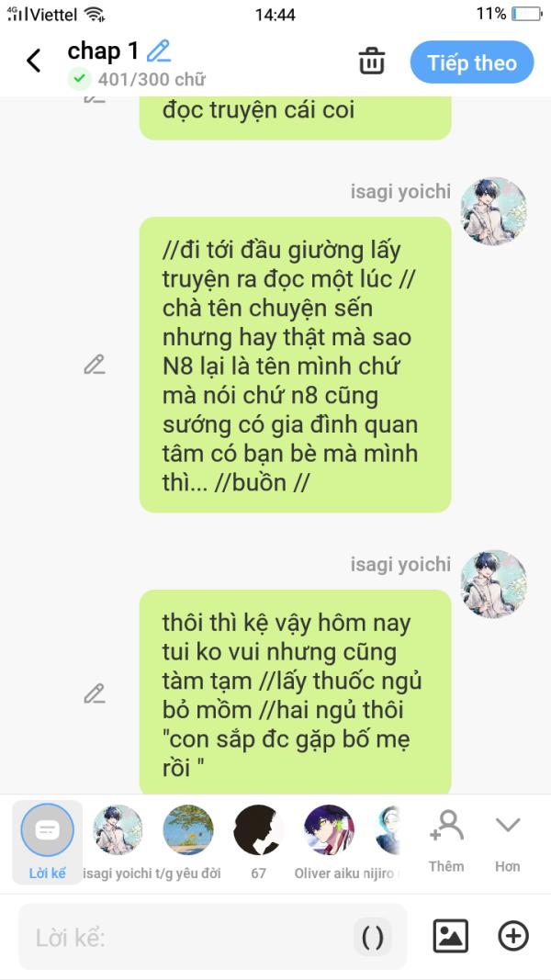
Task: Click the Tiếp theo button
Action: pos(472,62)
